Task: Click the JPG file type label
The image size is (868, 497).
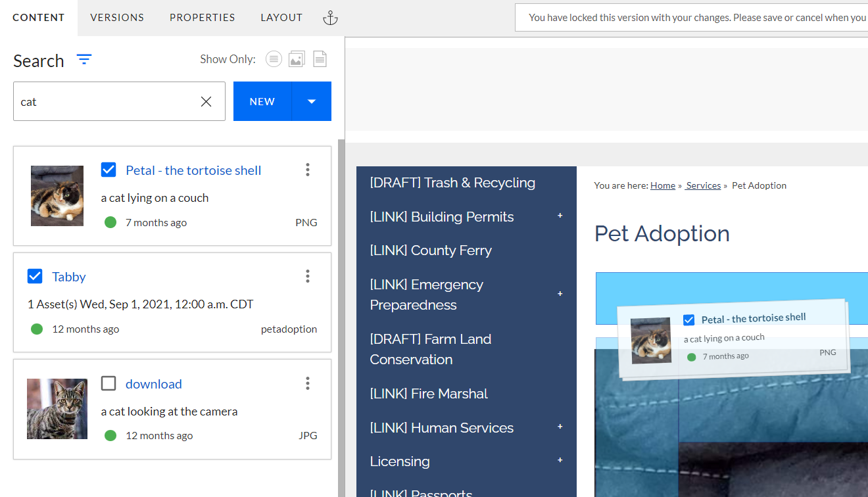Action: [x=308, y=436]
